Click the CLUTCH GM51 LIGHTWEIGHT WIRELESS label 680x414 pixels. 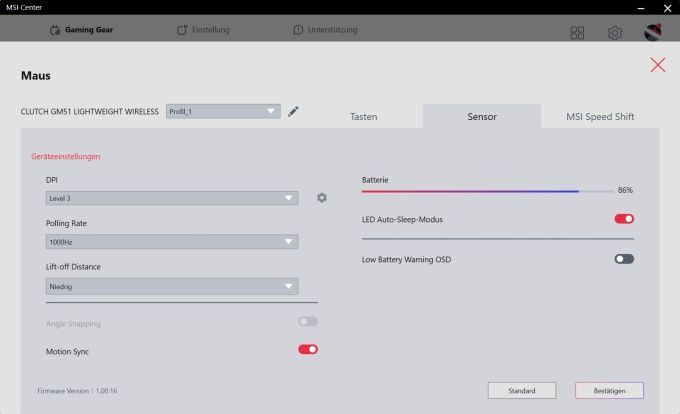tap(89, 111)
